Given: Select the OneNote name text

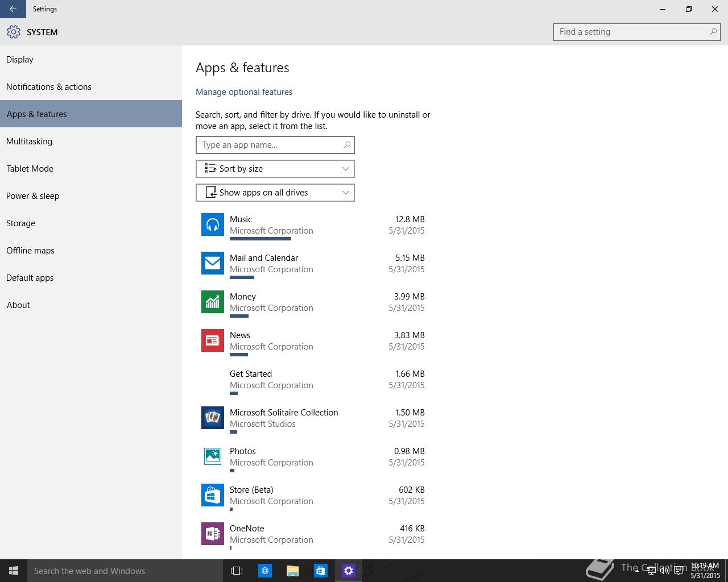Looking at the screenshot, I should pyautogui.click(x=247, y=529).
